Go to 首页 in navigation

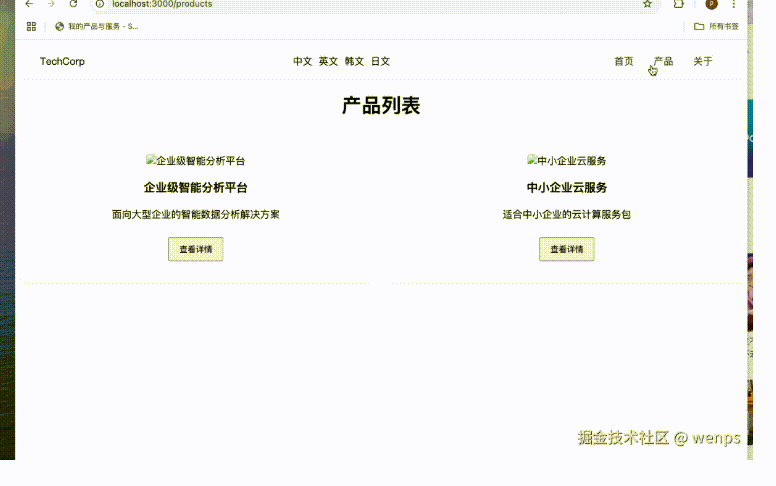tap(624, 61)
